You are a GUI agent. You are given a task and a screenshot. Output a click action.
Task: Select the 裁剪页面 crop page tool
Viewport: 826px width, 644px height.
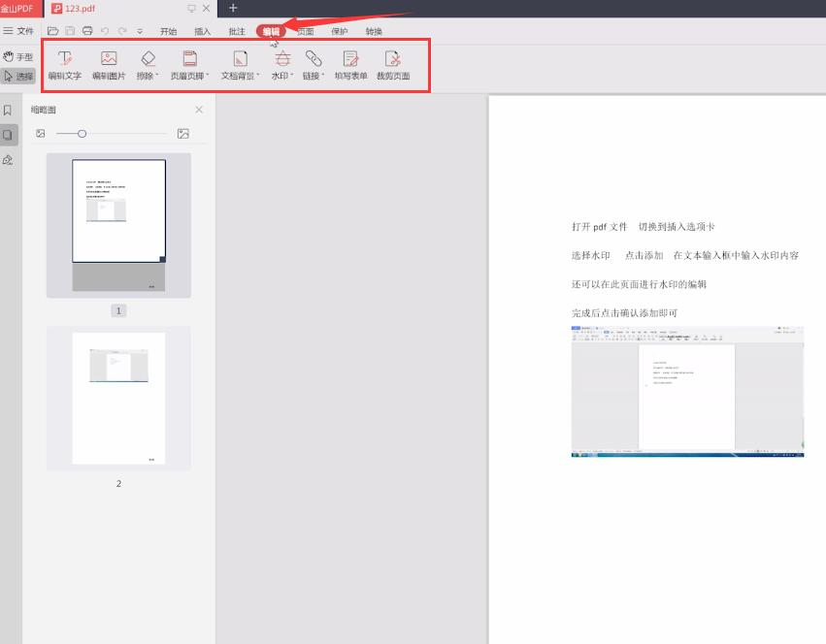pos(393,65)
